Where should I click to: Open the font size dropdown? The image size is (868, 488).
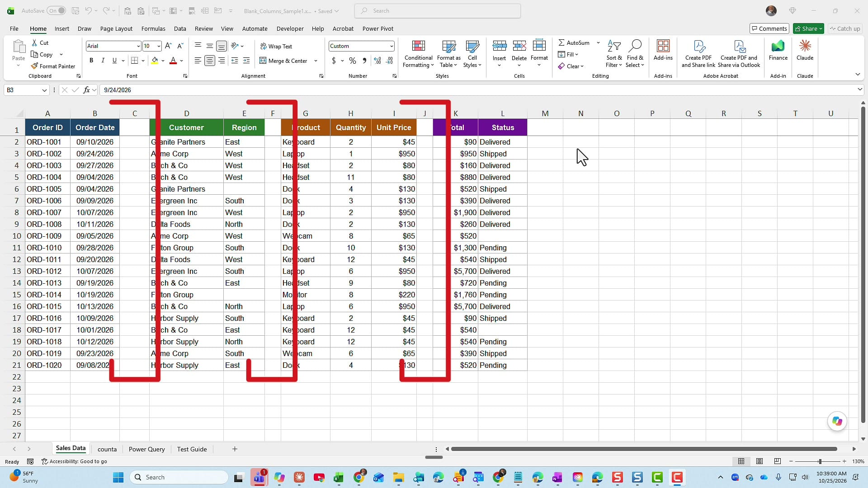(x=159, y=46)
